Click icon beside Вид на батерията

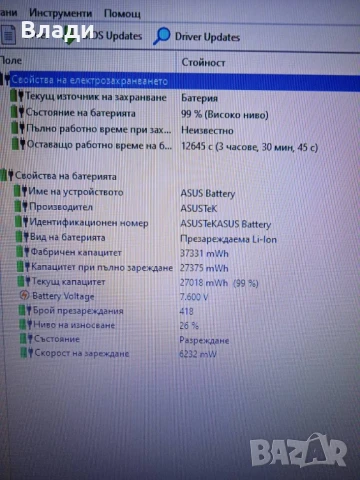(x=23, y=237)
